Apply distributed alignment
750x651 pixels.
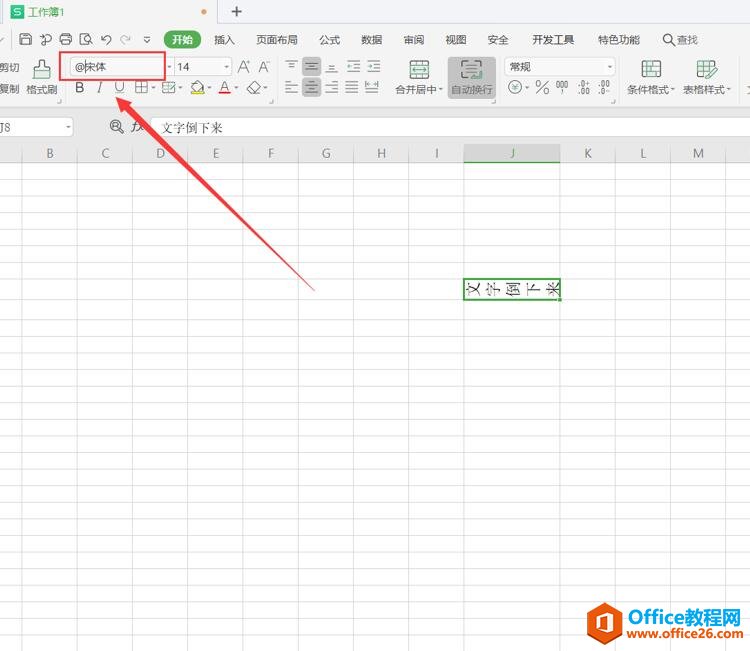pos(372,87)
